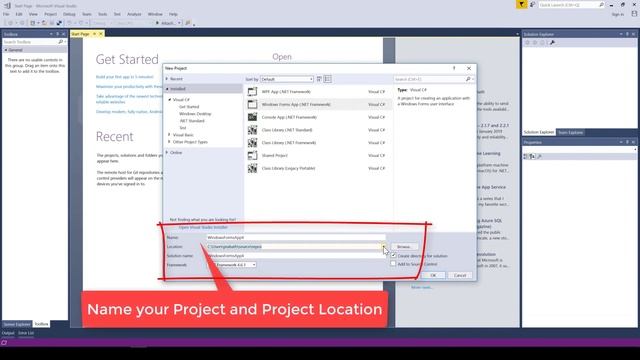Image resolution: width=640 pixels, height=360 pixels.
Task: Click the Save All toolbar icon
Action: (x=59, y=23)
